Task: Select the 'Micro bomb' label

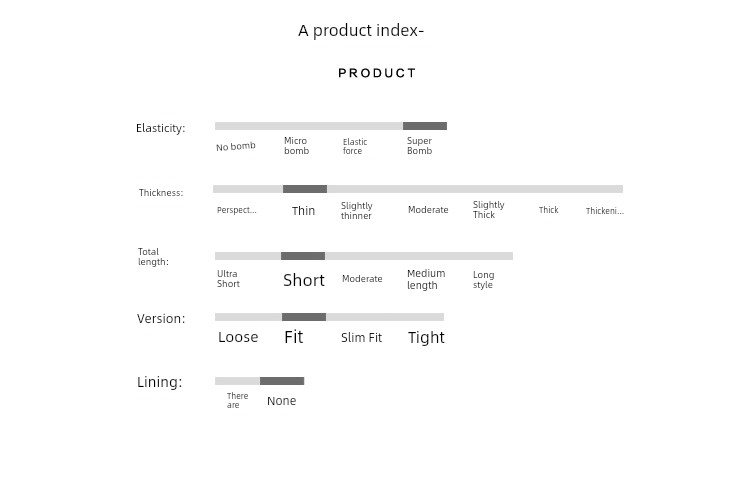Action: tap(297, 145)
